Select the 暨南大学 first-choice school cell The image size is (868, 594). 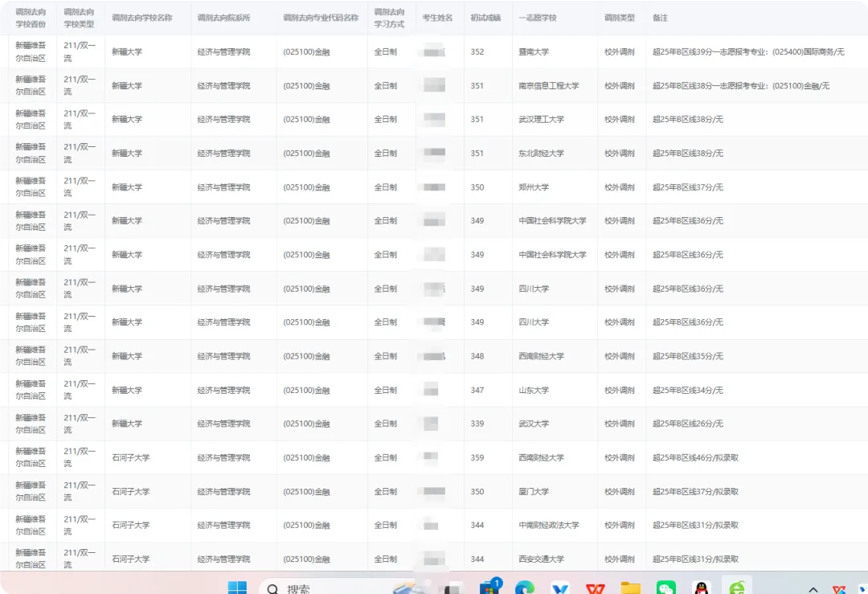pyautogui.click(x=534, y=52)
